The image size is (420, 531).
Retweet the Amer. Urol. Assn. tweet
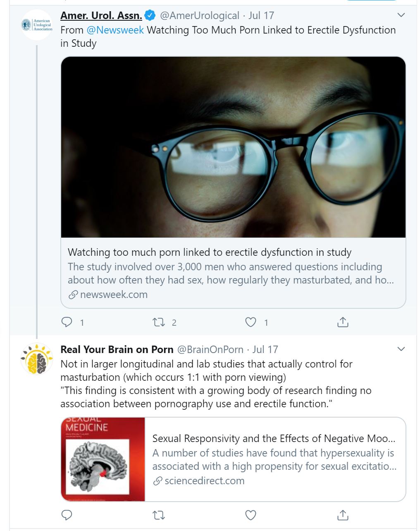(x=159, y=322)
